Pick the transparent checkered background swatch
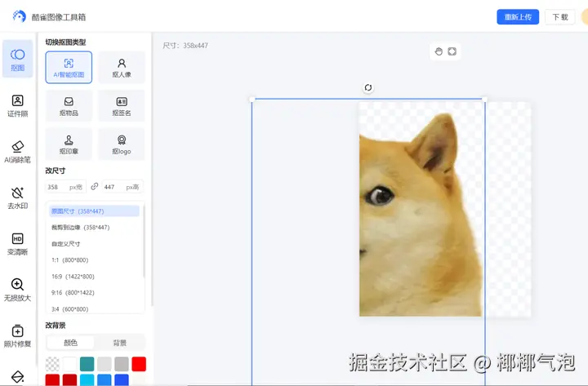588x386 pixels. [52, 364]
